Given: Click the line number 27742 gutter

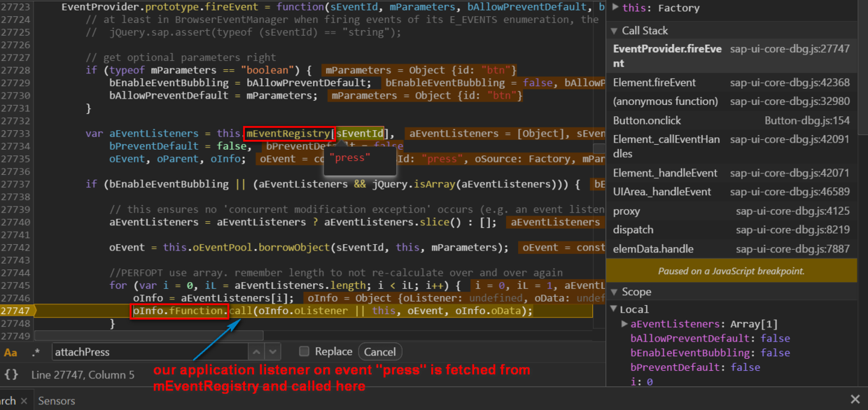Looking at the screenshot, I should (16, 247).
